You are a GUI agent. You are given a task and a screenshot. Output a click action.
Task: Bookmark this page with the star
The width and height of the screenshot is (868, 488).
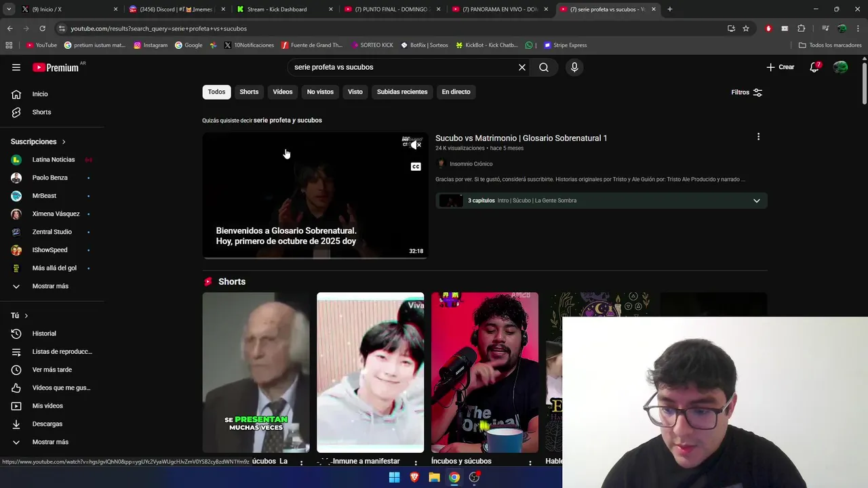pyautogui.click(x=746, y=28)
